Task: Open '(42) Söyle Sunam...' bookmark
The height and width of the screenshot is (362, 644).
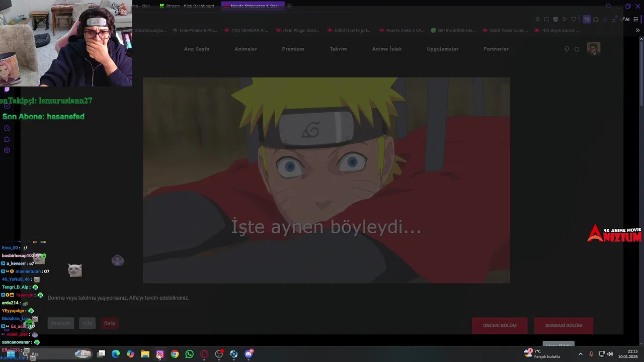Action: pyautogui.click(x=556, y=30)
